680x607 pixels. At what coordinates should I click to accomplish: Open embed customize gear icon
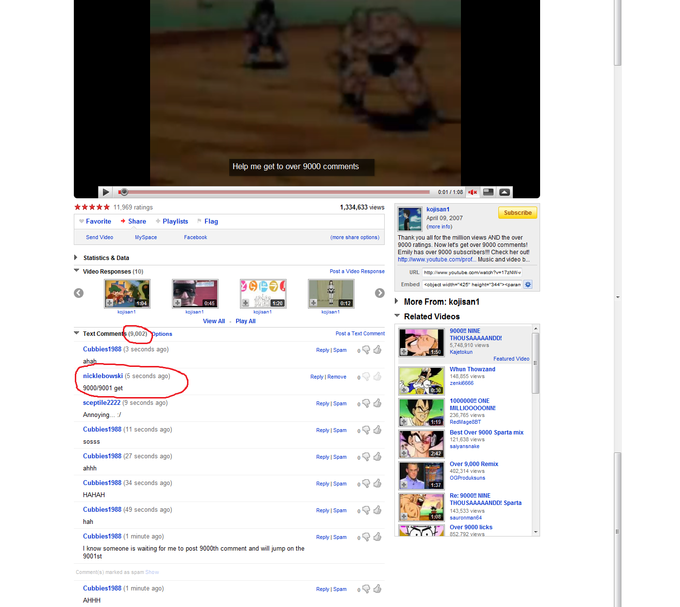(x=528, y=284)
